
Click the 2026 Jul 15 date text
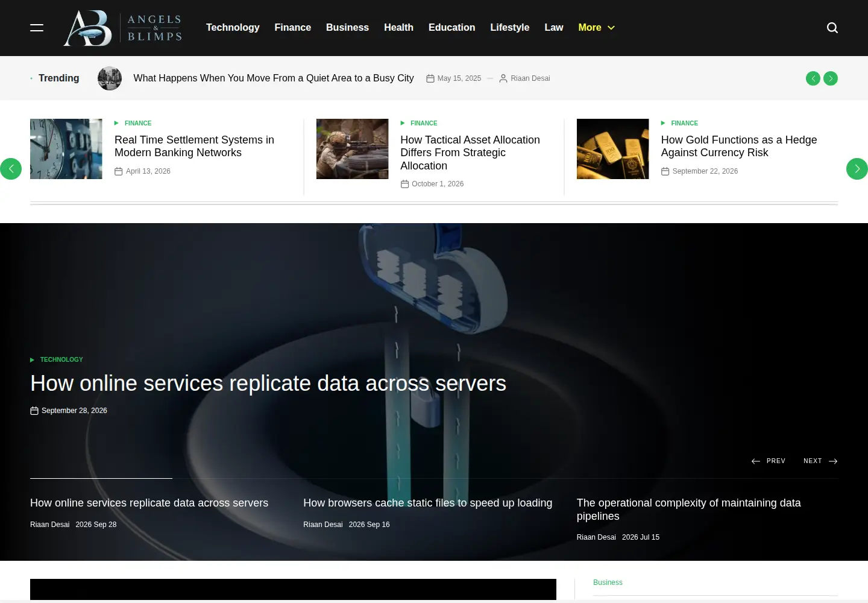click(641, 537)
